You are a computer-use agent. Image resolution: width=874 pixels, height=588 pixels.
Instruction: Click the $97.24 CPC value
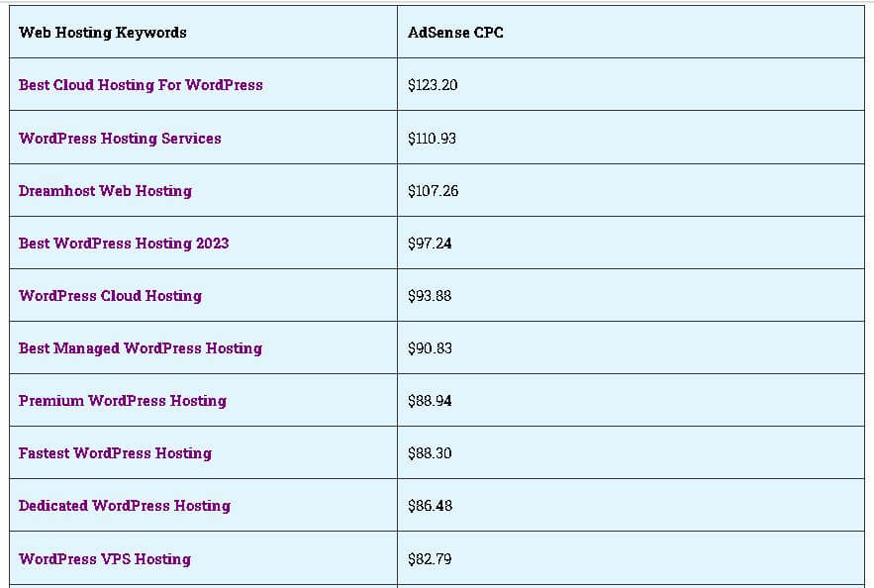tap(430, 244)
